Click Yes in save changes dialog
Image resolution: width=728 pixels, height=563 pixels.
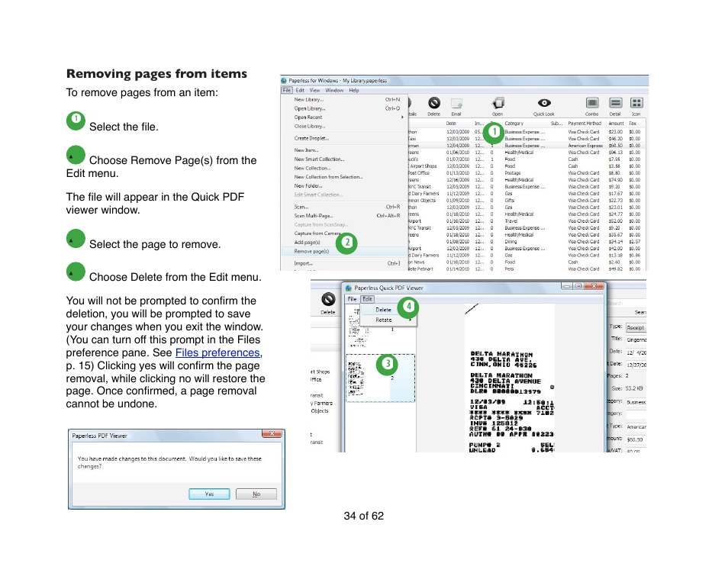[209, 494]
